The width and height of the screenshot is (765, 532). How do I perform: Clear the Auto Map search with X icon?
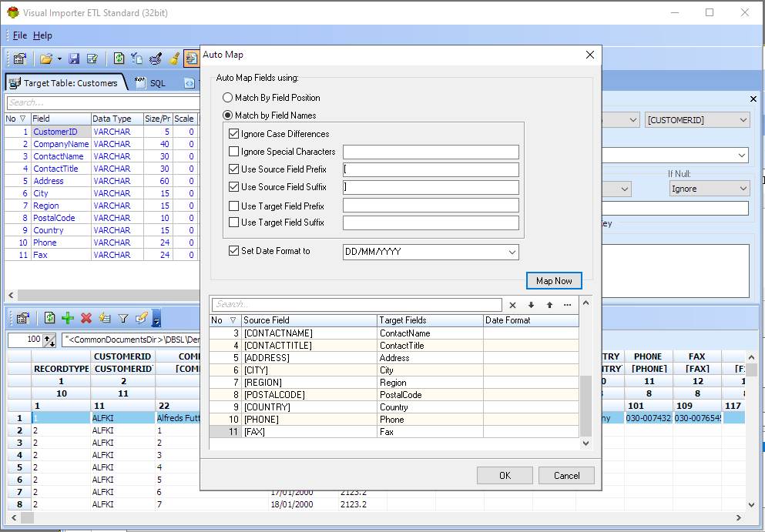pos(512,305)
